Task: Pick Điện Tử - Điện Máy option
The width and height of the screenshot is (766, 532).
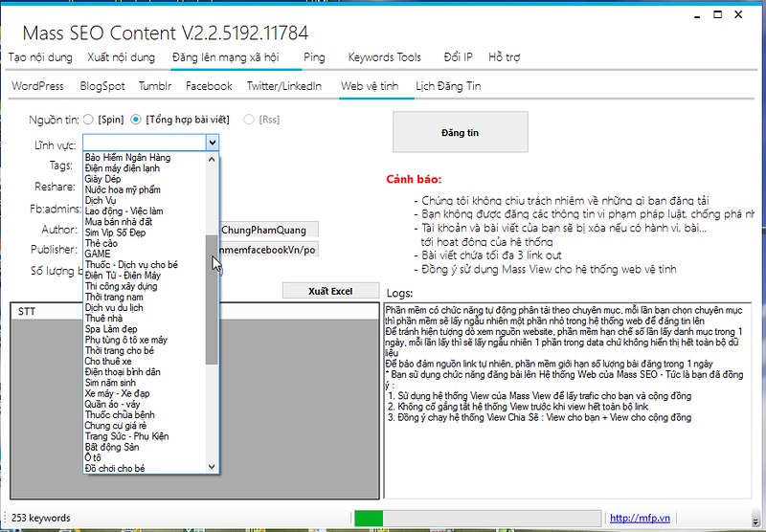Action: (x=123, y=276)
